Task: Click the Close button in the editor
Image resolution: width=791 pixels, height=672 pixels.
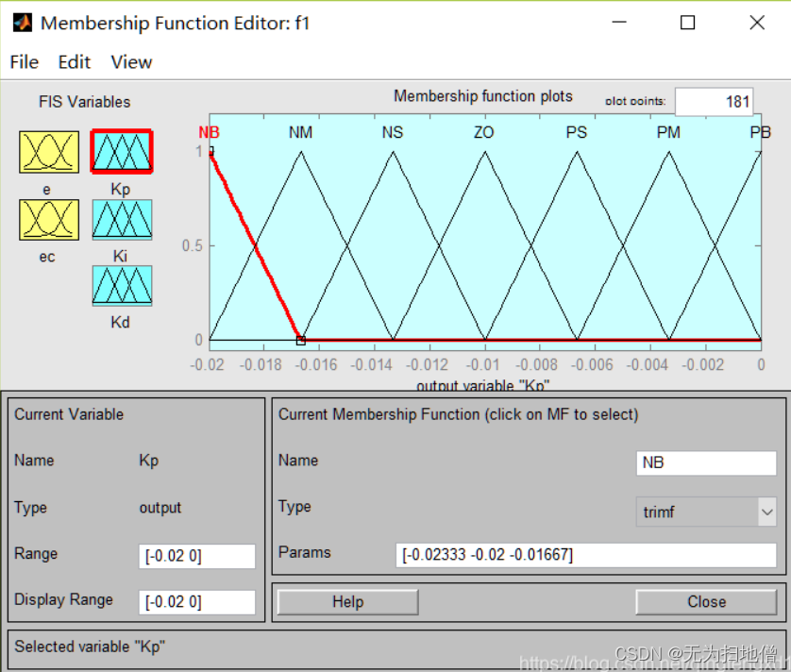Action: tap(706, 602)
